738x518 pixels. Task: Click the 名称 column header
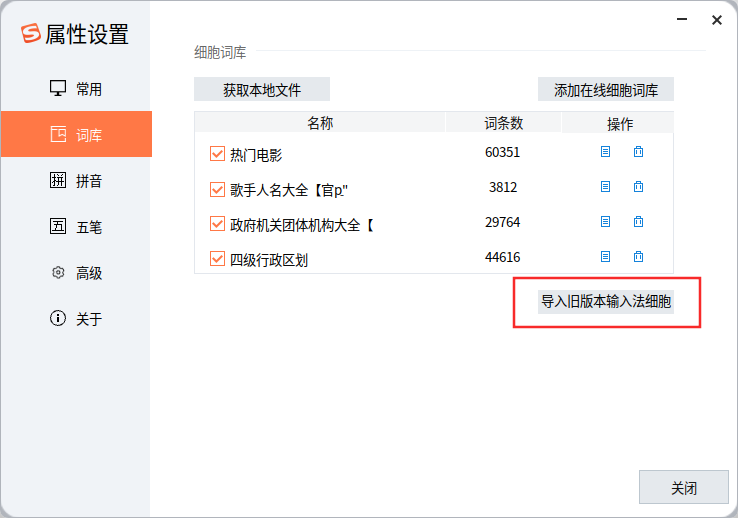pyautogui.click(x=320, y=123)
